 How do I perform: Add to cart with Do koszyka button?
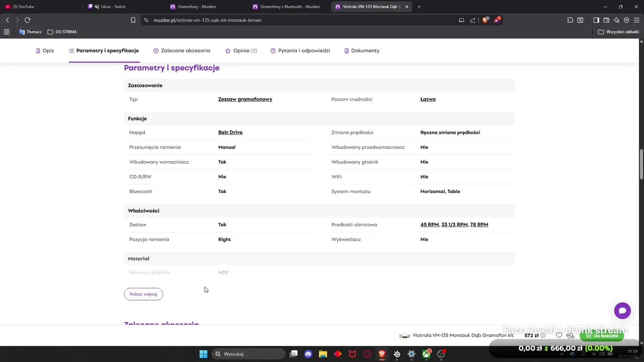[x=602, y=335]
